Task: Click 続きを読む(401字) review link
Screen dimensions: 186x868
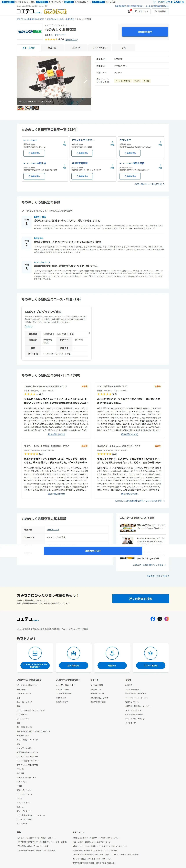Action: point(56,494)
